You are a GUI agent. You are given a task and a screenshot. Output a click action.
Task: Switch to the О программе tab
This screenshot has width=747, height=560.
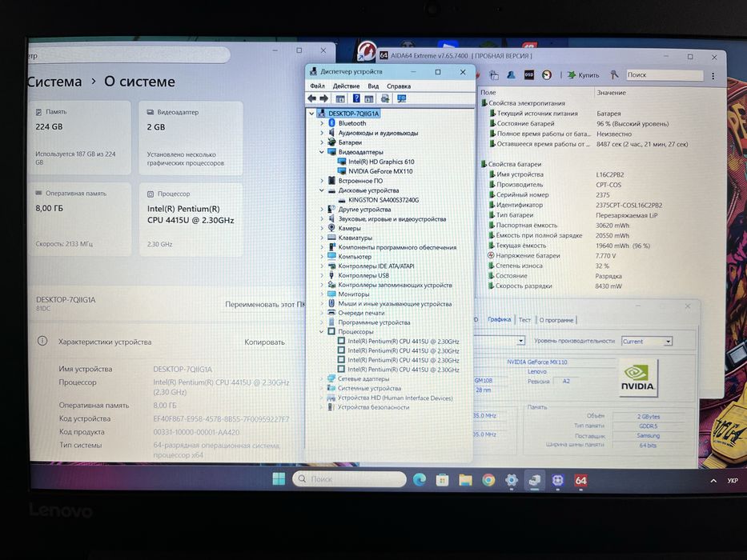click(556, 320)
